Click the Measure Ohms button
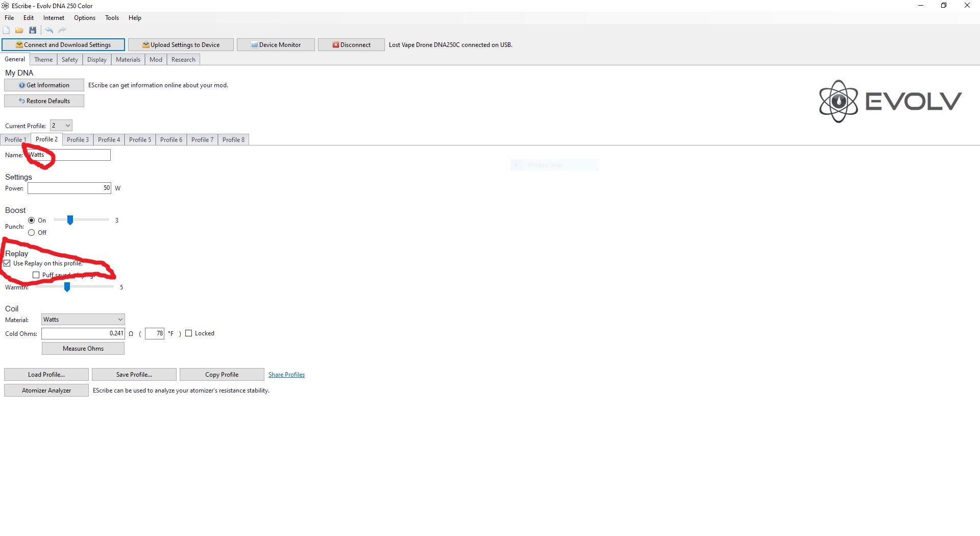The image size is (980, 536). coord(83,349)
